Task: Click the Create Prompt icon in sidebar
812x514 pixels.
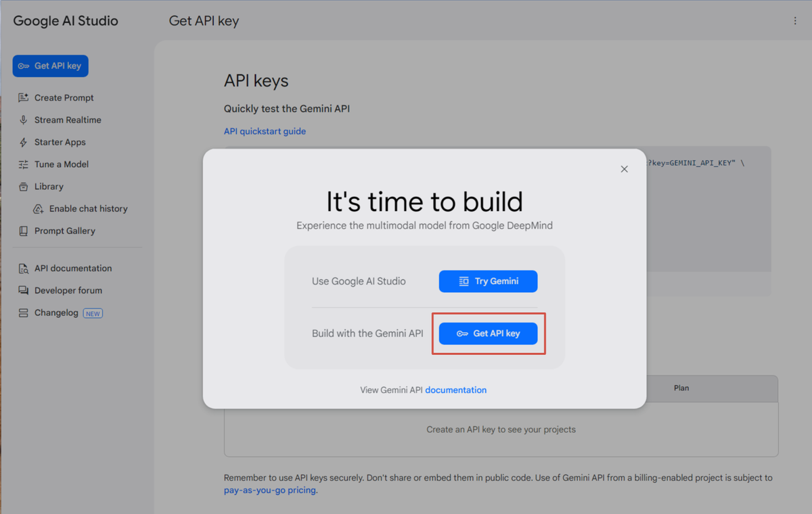Action: click(24, 98)
